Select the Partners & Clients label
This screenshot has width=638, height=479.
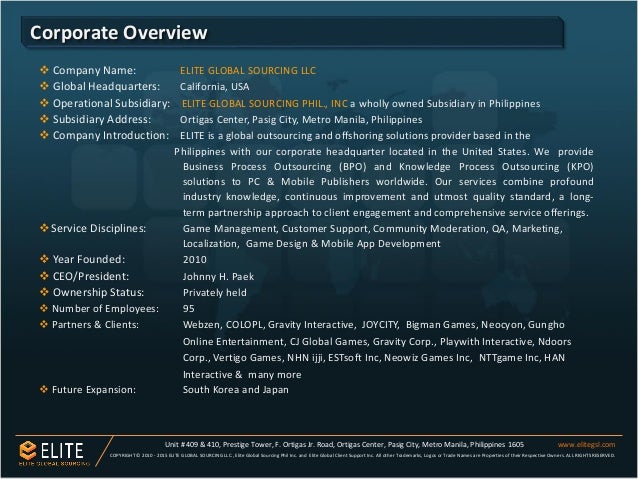point(95,324)
